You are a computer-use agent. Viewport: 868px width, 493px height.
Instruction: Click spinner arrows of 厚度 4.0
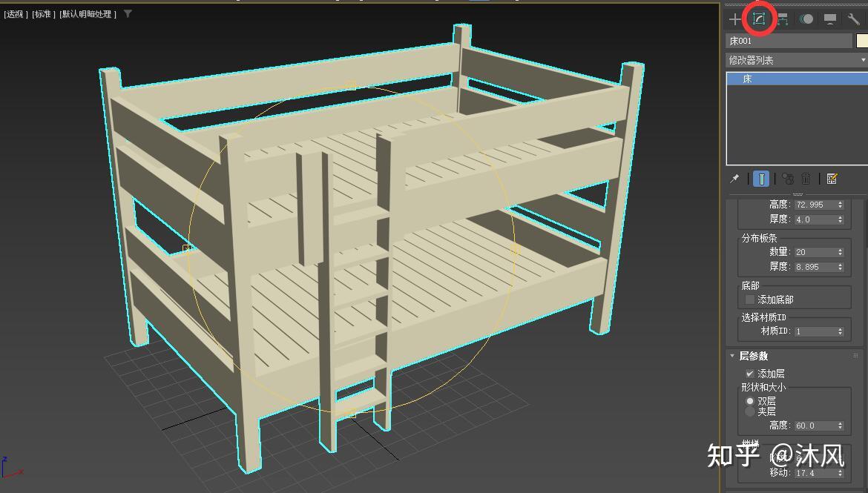tap(841, 219)
